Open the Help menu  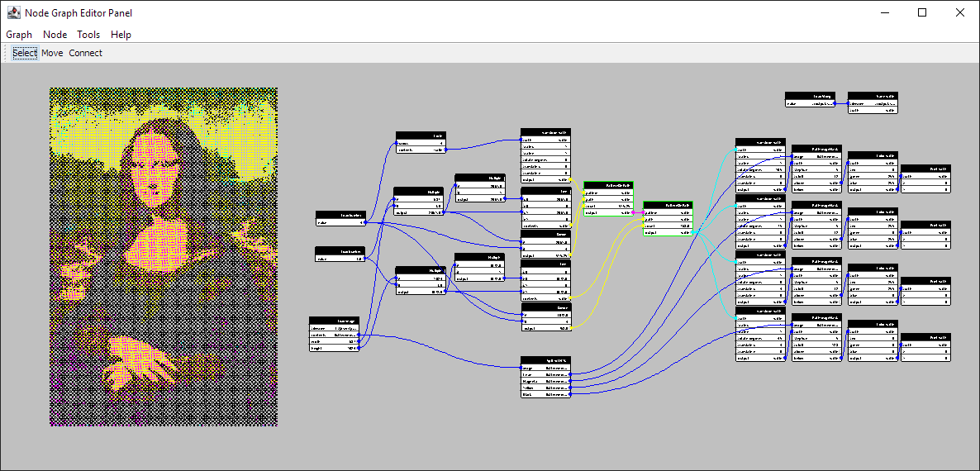click(121, 35)
